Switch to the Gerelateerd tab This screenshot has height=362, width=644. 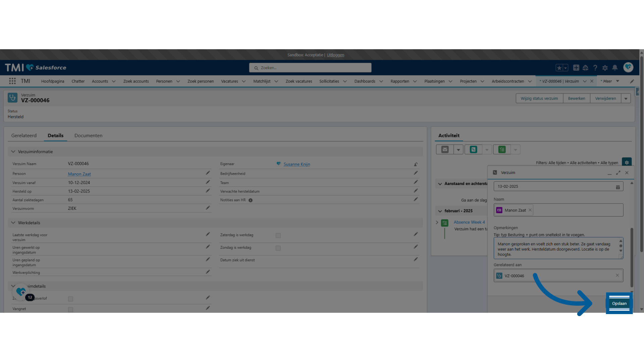[24, 135]
